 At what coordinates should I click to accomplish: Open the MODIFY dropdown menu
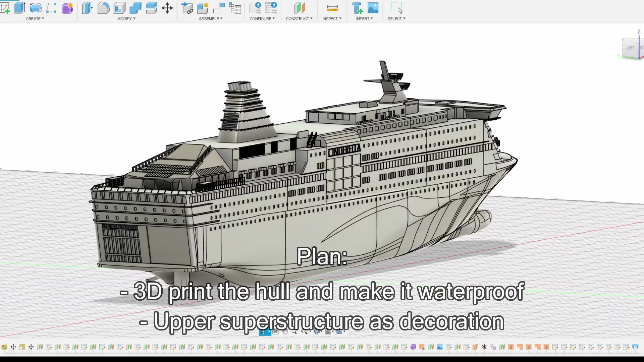tap(126, 19)
